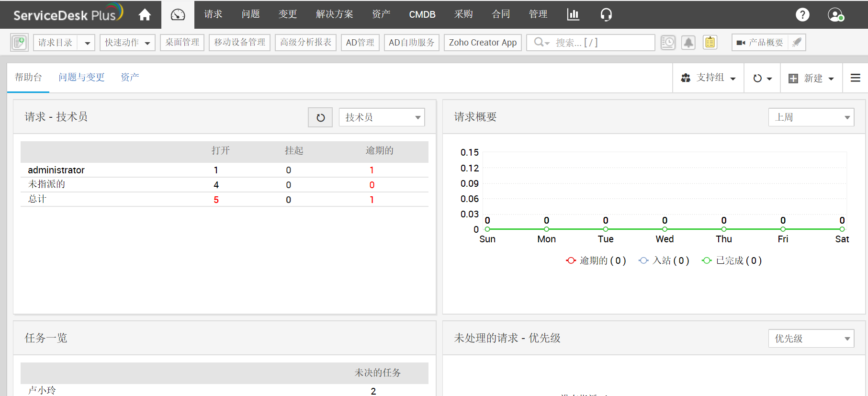Open the yellow notepad icon
868x396 pixels.
pos(710,43)
